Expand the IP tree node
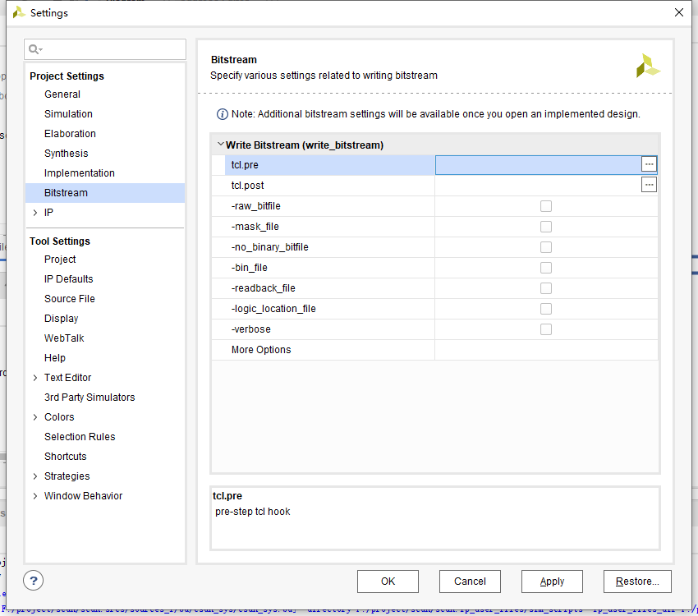This screenshot has width=698, height=616. coord(35,213)
